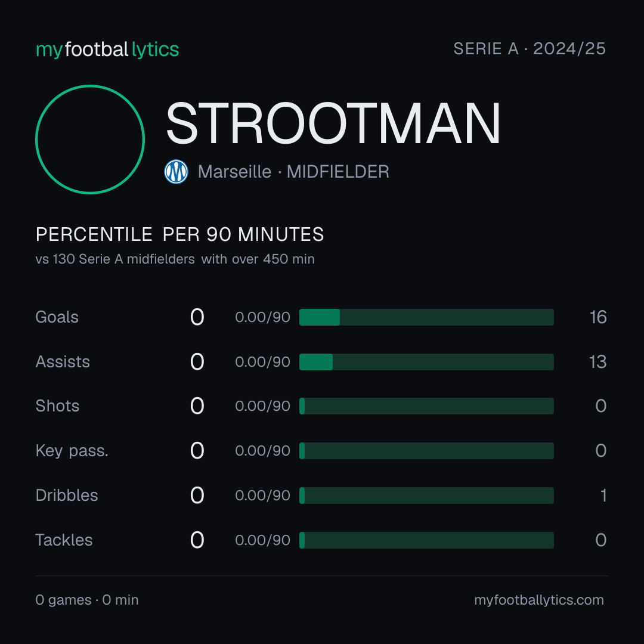Click the Dribbles percentile value 1

pyautogui.click(x=603, y=496)
